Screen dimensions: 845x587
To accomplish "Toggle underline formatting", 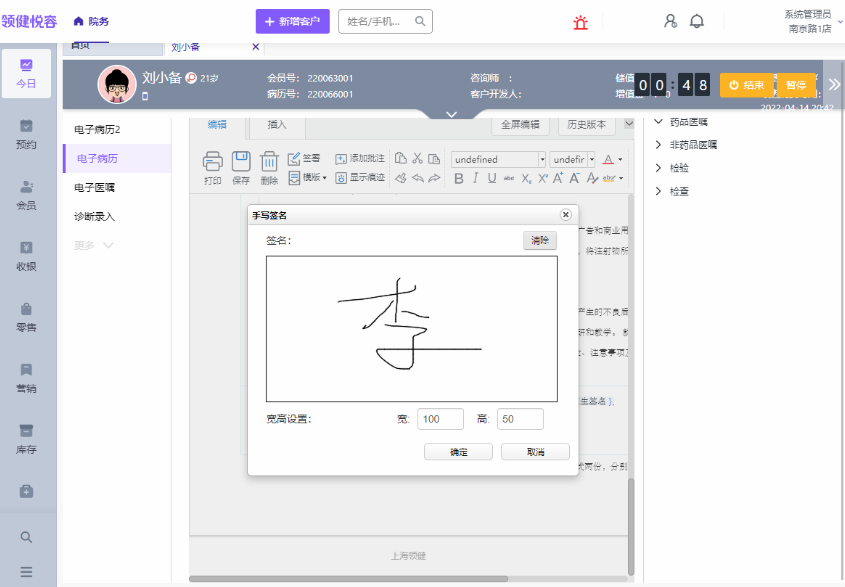I will [492, 178].
